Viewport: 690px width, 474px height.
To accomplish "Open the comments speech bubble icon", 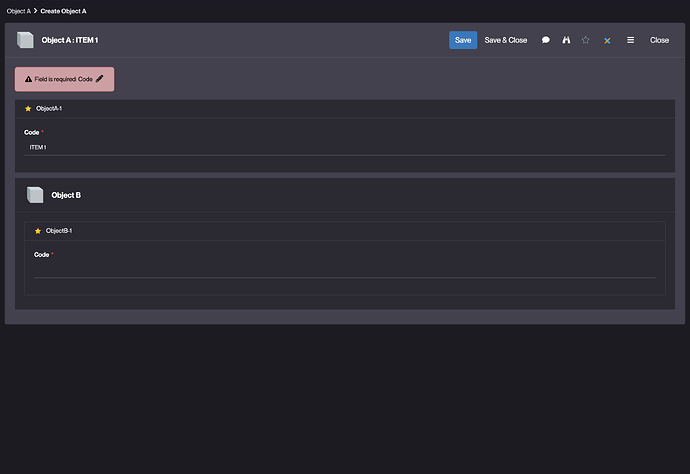I will pyautogui.click(x=546, y=40).
